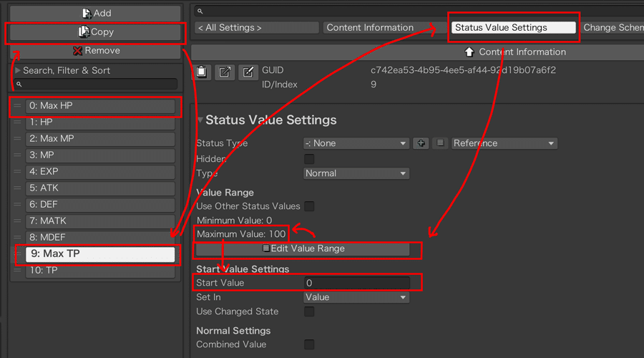Click the Add button
644x358 pixels.
pos(95,13)
